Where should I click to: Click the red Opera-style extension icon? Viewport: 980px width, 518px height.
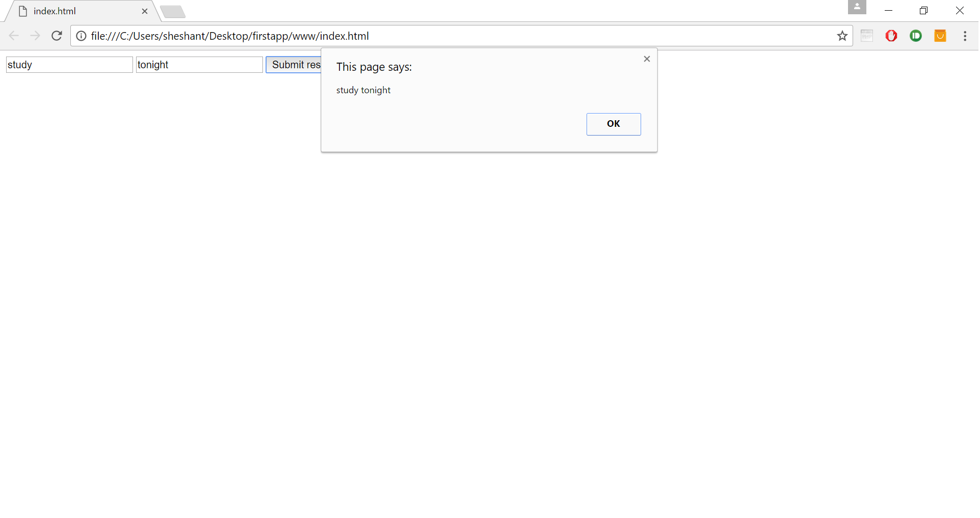pos(891,36)
